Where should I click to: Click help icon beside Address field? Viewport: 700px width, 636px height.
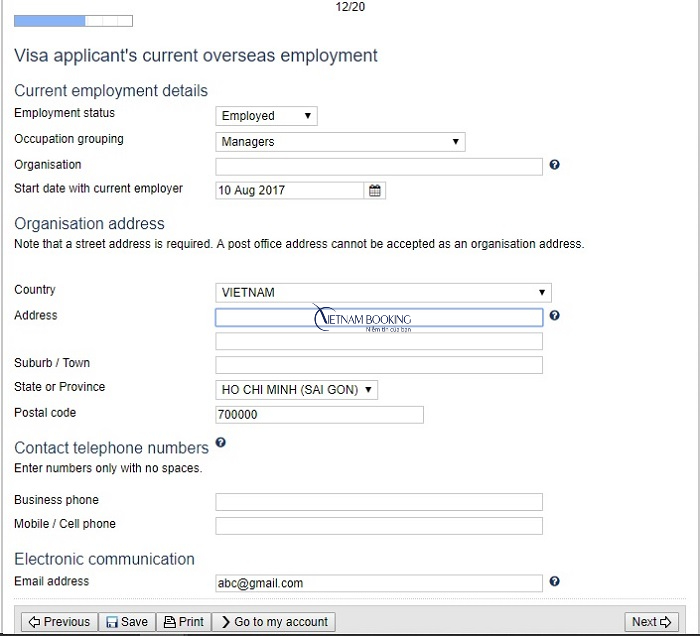(554, 316)
